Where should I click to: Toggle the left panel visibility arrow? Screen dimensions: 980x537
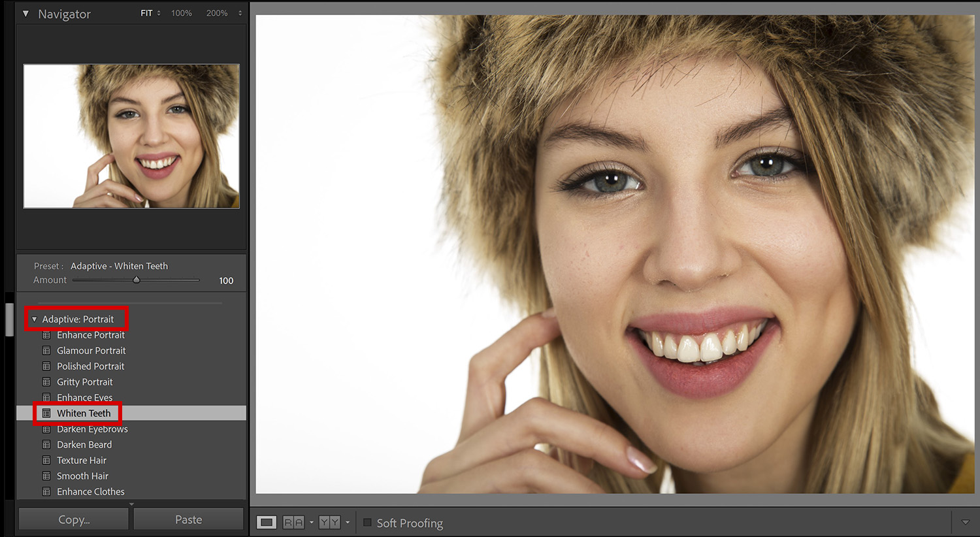tap(8, 319)
